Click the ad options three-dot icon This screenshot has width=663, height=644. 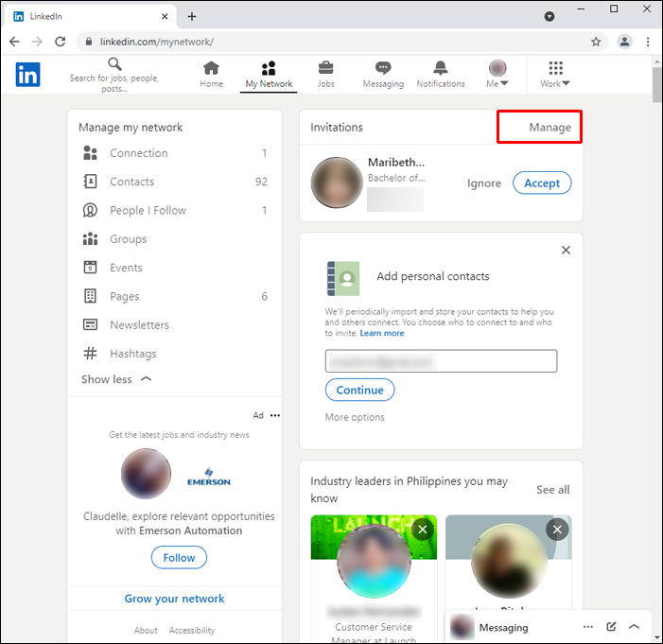[x=275, y=415]
